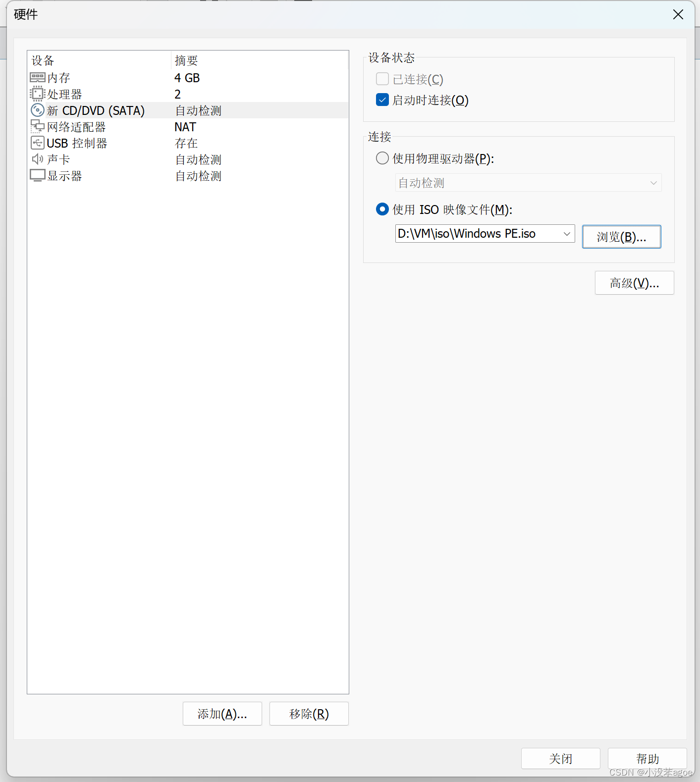The height and width of the screenshot is (782, 700).
Task: Select 使用物理驱动器(P) radio button
Action: [382, 158]
